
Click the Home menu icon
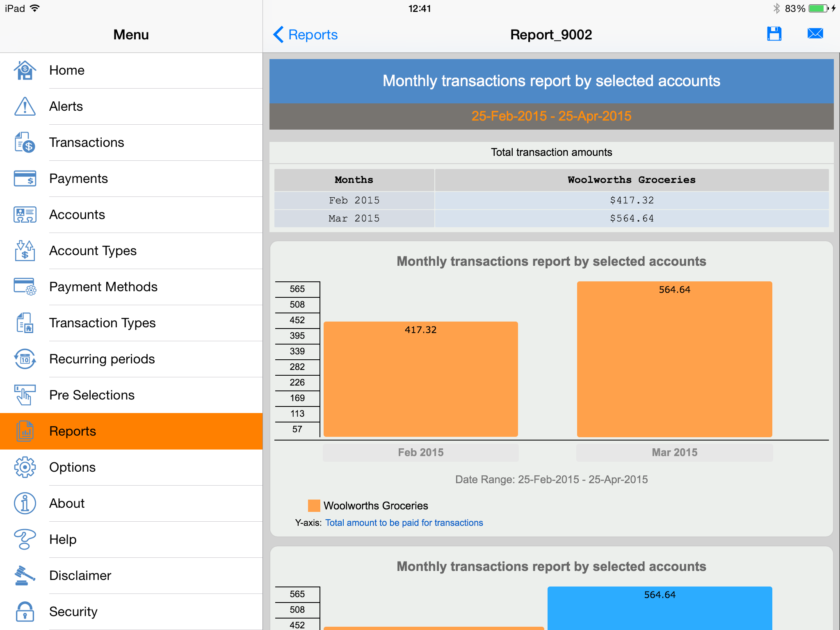(25, 69)
